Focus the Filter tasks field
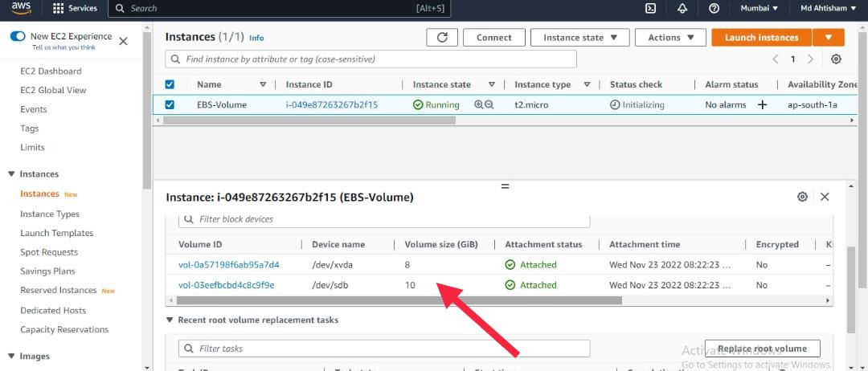 click(384, 349)
